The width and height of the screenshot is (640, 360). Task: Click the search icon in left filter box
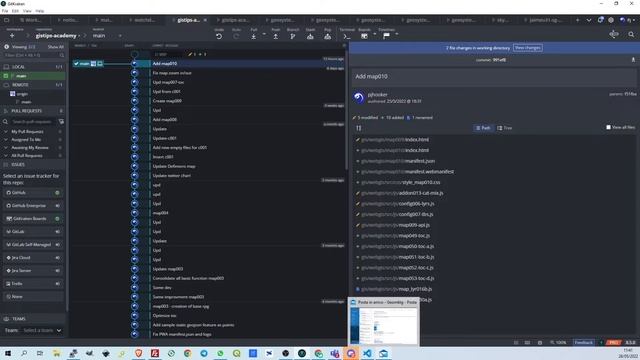coord(62,55)
